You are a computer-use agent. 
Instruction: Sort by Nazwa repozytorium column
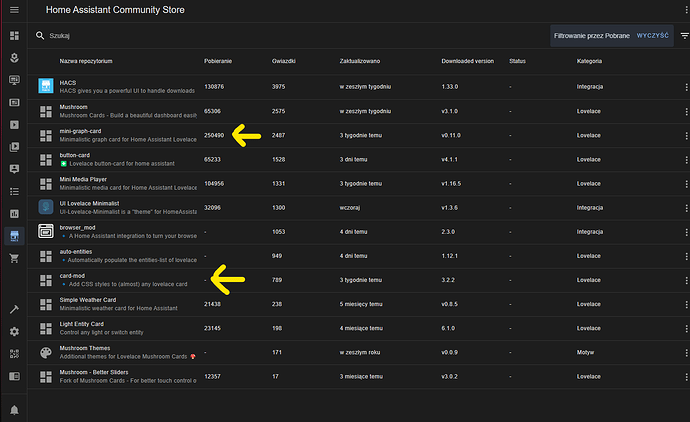coord(86,61)
